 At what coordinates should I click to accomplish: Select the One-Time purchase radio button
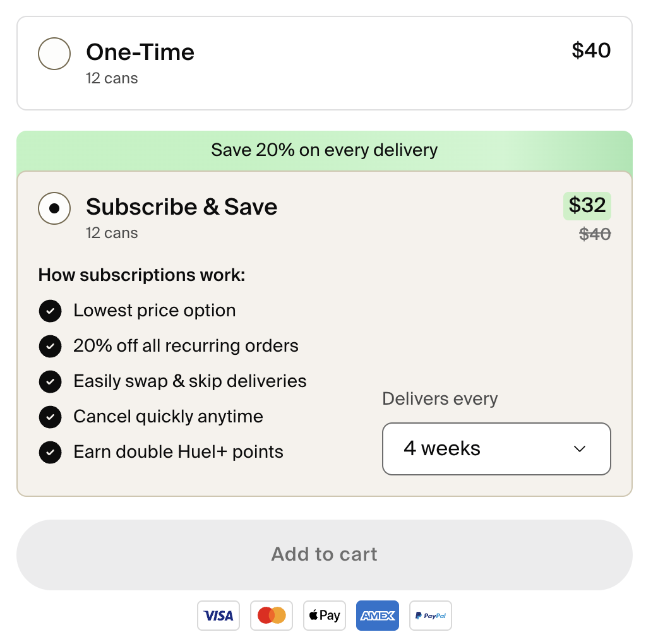(54, 54)
